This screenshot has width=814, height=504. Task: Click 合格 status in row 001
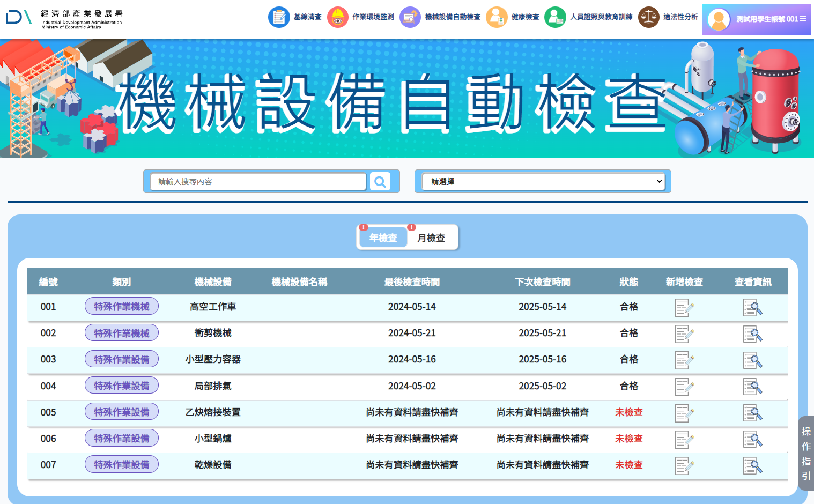point(629,307)
